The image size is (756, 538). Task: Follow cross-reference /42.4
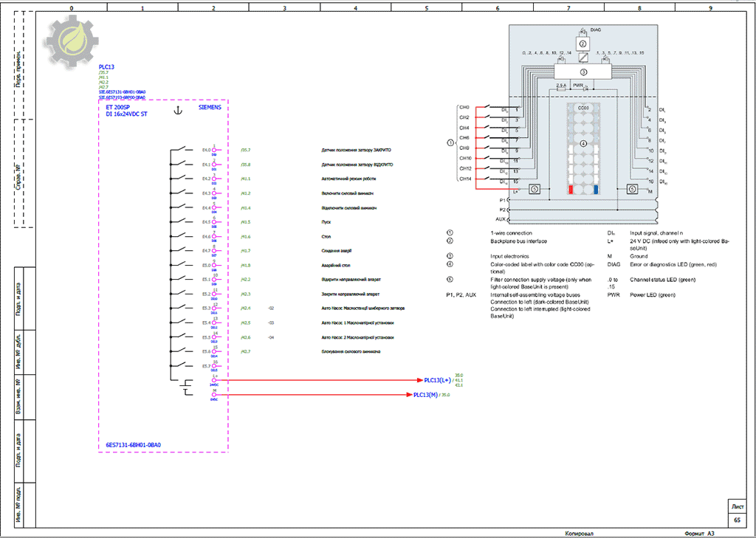[x=246, y=308]
